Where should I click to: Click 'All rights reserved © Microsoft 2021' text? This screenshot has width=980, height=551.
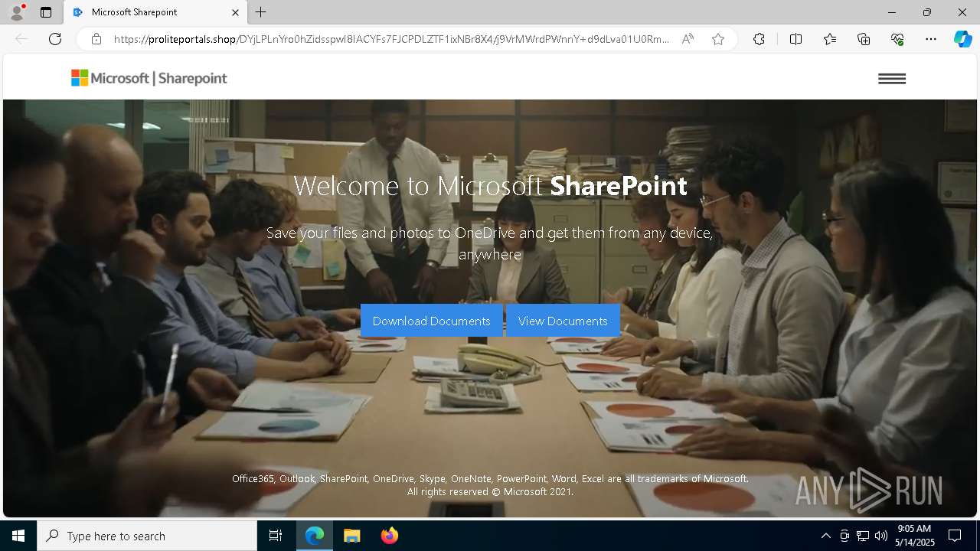490,492
